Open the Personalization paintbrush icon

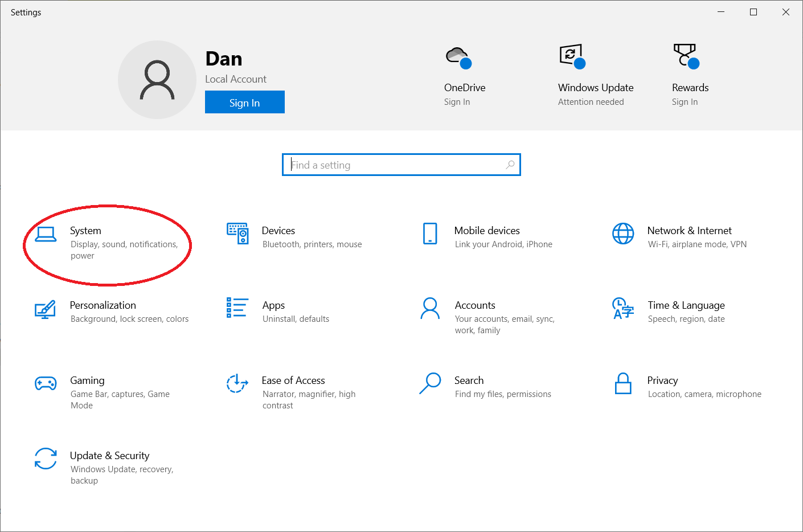tap(46, 309)
